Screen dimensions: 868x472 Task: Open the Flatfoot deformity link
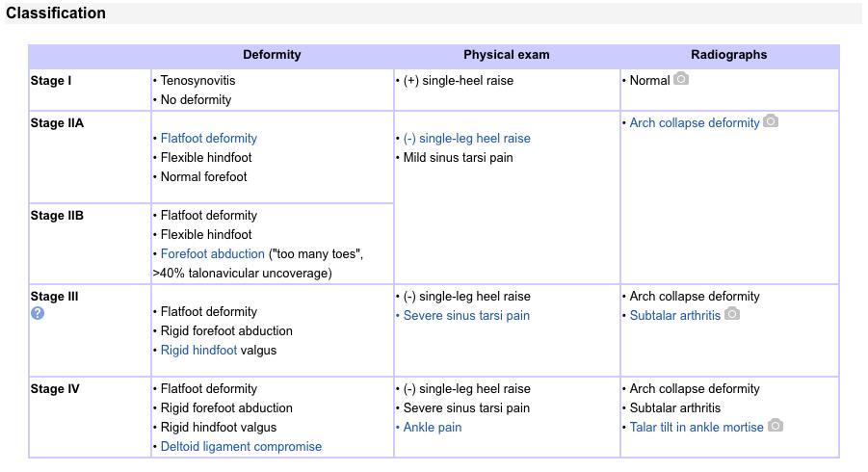coord(208,138)
